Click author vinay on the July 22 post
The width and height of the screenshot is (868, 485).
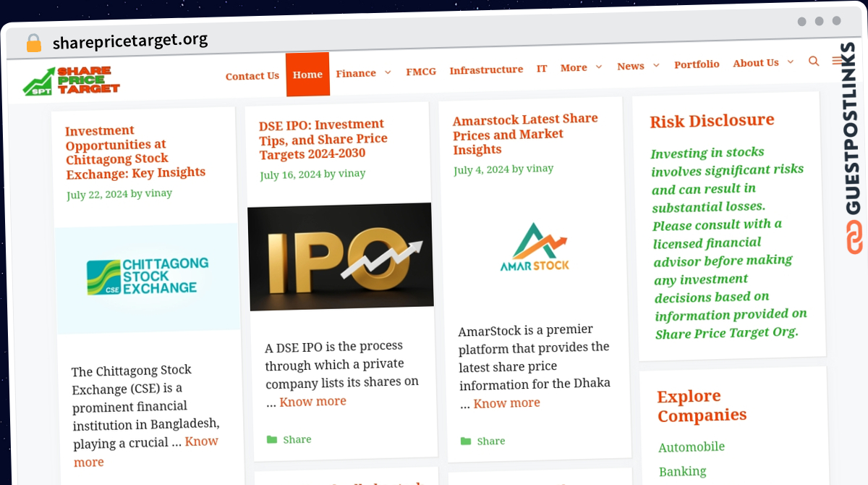[x=158, y=193]
